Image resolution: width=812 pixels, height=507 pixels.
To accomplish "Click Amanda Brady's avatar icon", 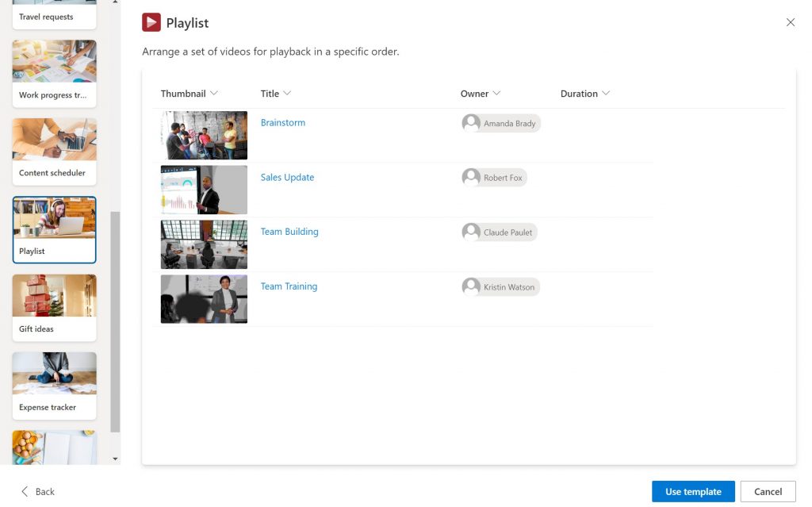I will pyautogui.click(x=469, y=123).
